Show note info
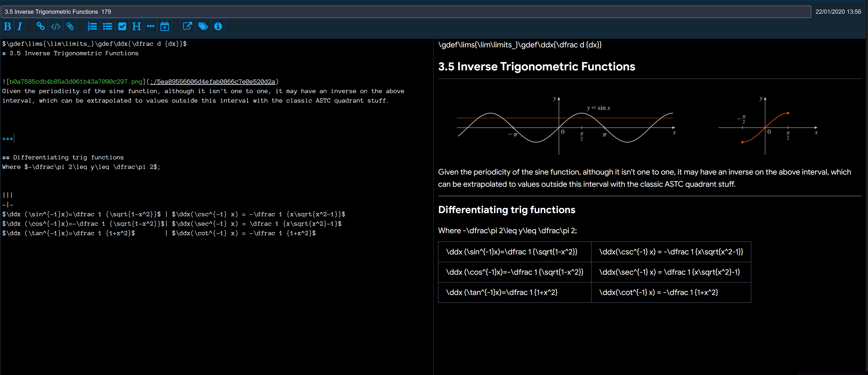The width and height of the screenshot is (868, 375). (x=218, y=26)
